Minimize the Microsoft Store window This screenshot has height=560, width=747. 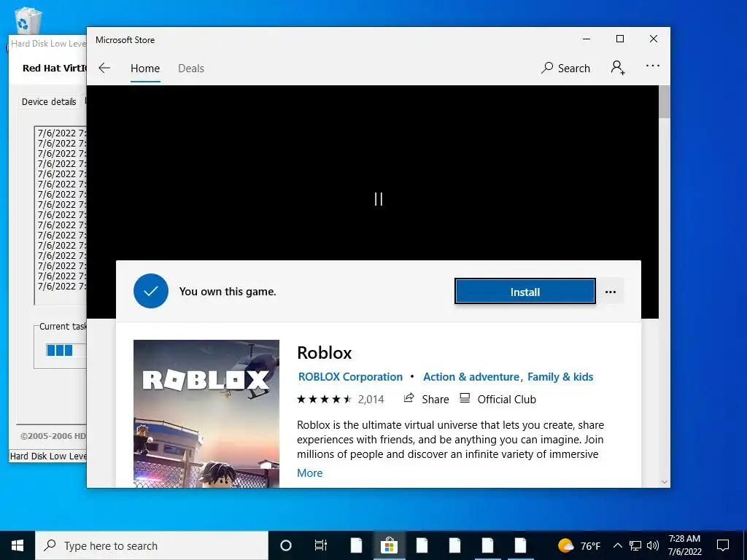click(x=587, y=39)
